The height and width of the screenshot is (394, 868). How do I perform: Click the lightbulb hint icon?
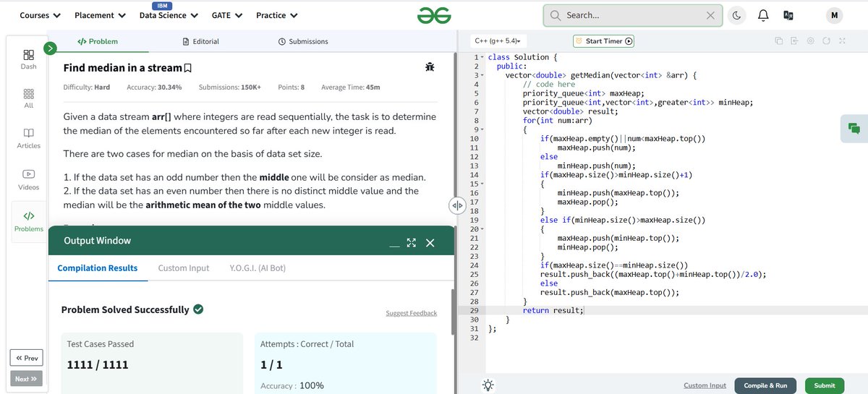(488, 385)
